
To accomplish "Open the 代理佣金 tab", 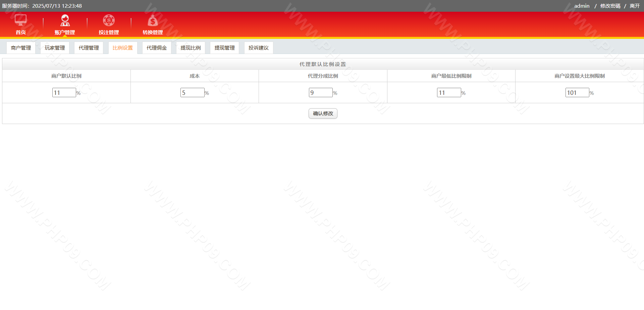I will click(x=157, y=48).
